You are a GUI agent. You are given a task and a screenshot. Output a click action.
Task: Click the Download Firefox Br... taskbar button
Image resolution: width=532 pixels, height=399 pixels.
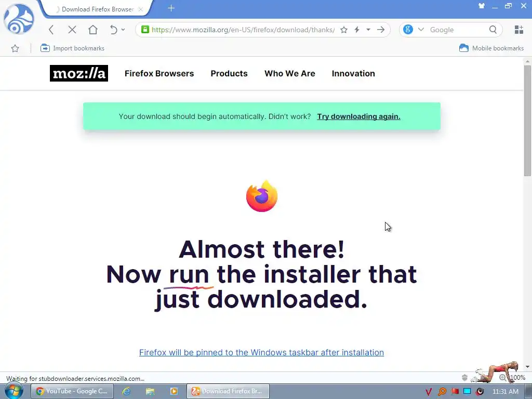[228, 391]
